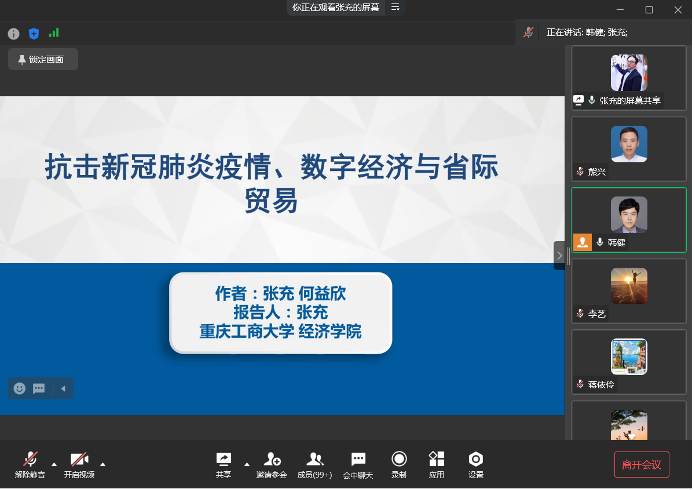Open the view menu beside sharing title
The image size is (695, 490).
point(396,7)
